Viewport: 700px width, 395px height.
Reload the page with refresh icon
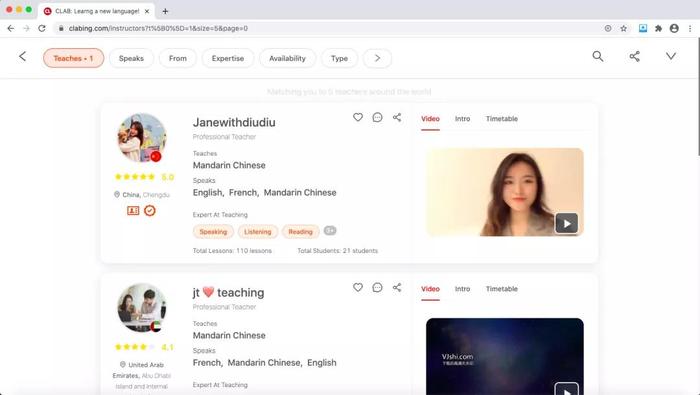[x=42, y=28]
